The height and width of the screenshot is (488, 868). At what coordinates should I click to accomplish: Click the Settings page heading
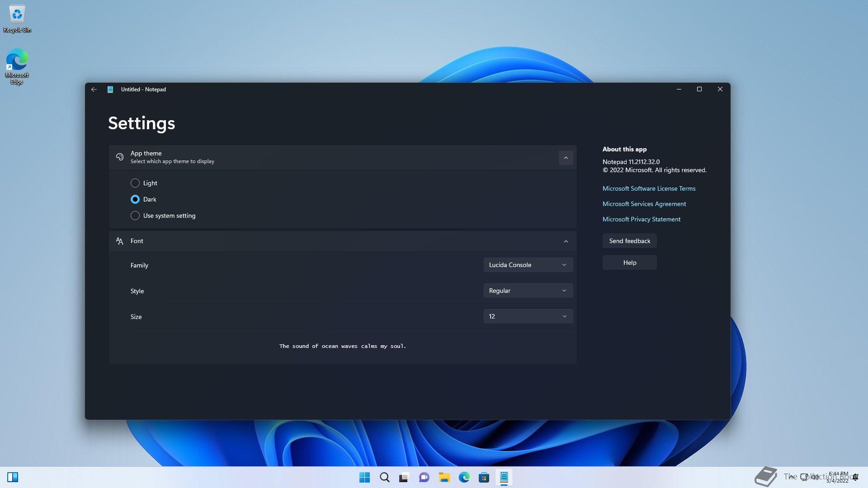tap(142, 123)
